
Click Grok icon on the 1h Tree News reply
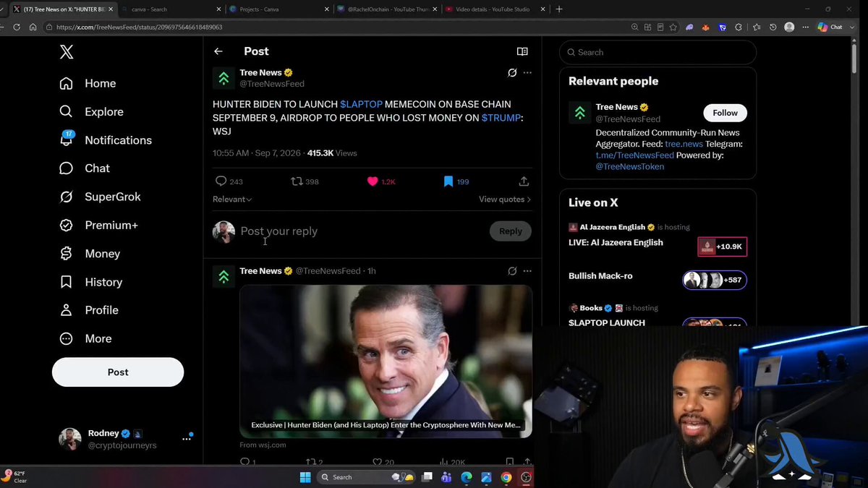click(512, 271)
